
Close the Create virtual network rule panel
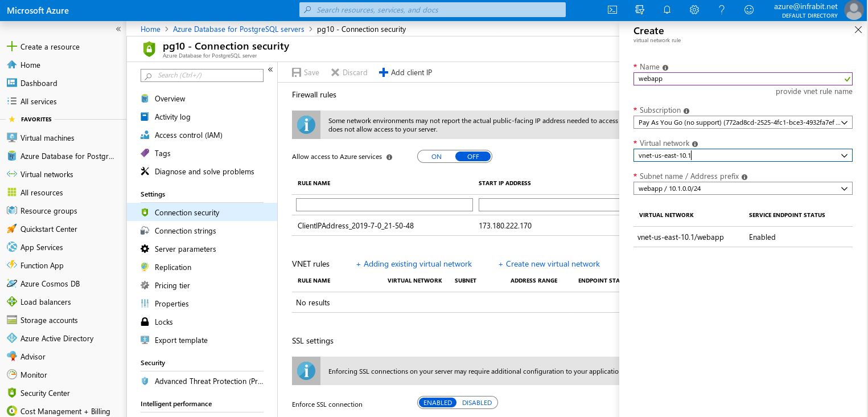858,30
